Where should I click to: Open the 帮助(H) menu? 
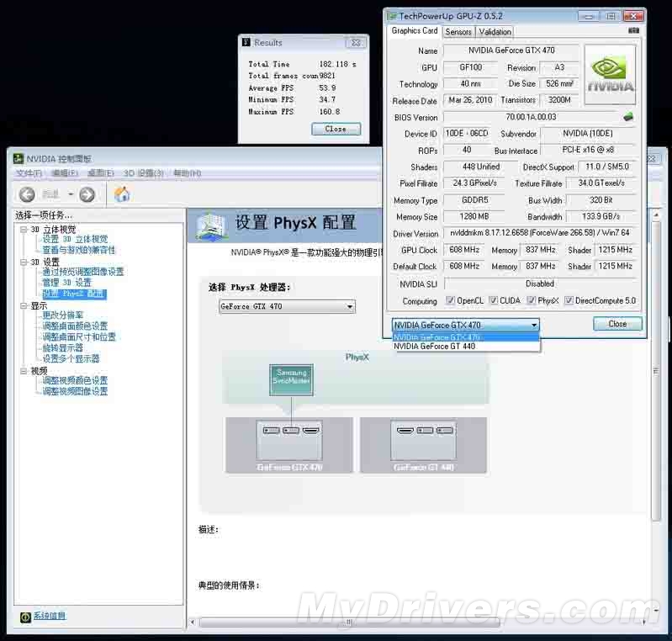(x=188, y=173)
